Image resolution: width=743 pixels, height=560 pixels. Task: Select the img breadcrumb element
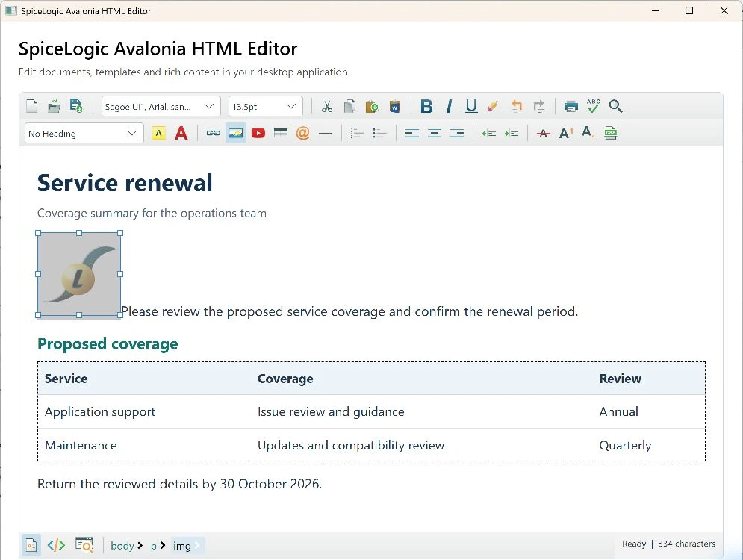[182, 546]
